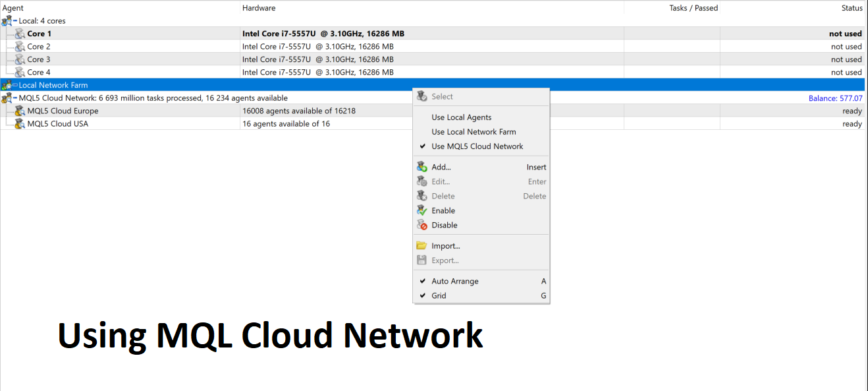The width and height of the screenshot is (868, 391).
Task: Click the Core 3 agent icon
Action: tap(20, 59)
